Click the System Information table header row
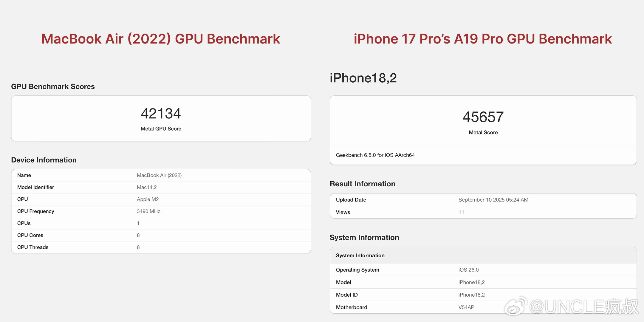This screenshot has width=644, height=322. pos(483,256)
